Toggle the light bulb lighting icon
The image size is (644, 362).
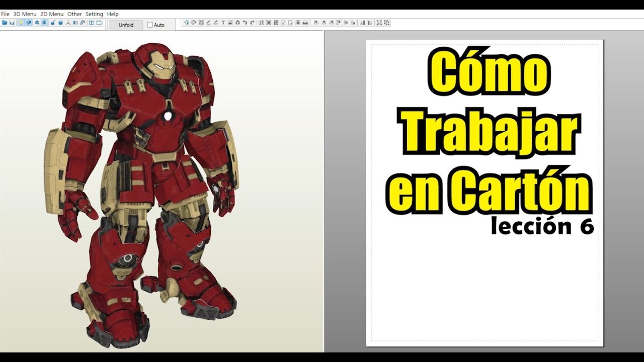click(21, 23)
